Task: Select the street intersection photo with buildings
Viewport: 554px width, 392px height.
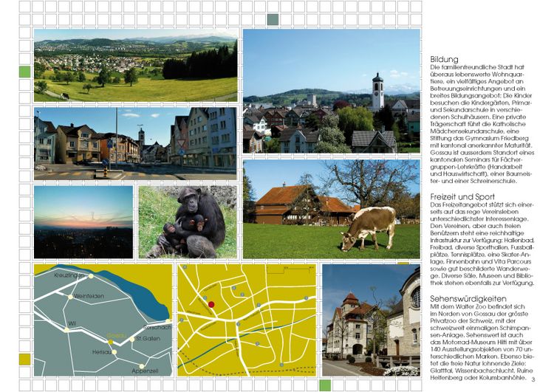Action: coord(135,143)
